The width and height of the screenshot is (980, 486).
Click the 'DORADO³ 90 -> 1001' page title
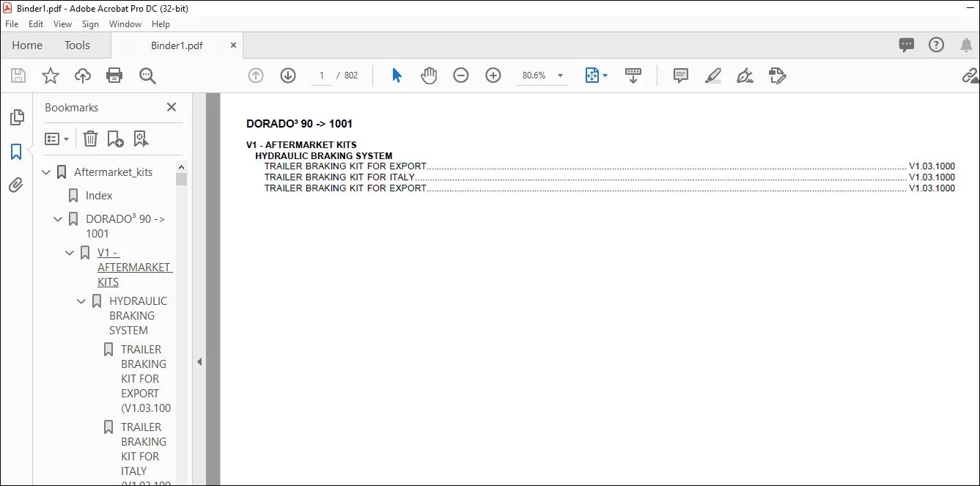click(x=299, y=124)
